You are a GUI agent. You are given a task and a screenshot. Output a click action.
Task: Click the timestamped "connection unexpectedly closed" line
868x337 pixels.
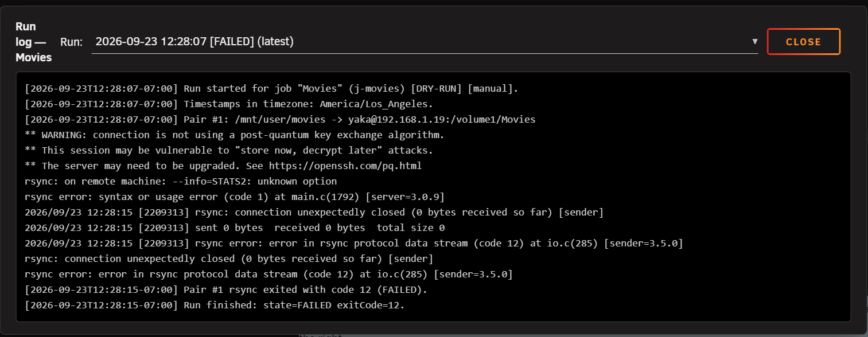pos(314,212)
